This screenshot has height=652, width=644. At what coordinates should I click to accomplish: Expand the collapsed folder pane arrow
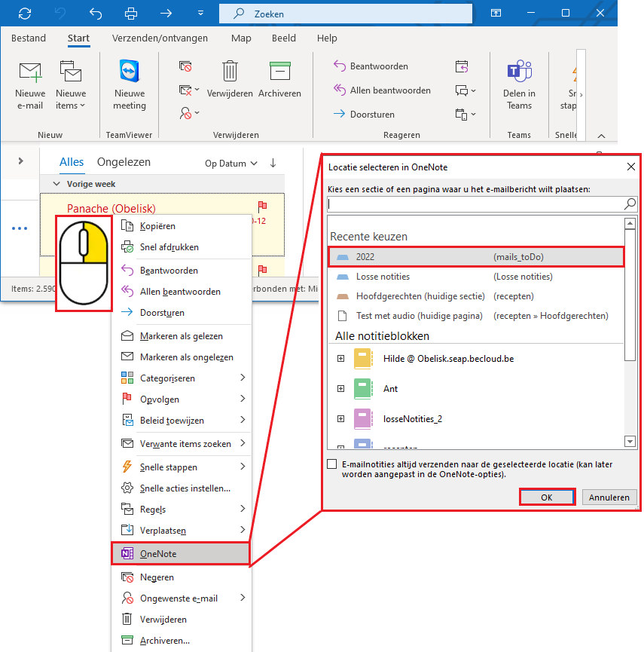click(20, 161)
